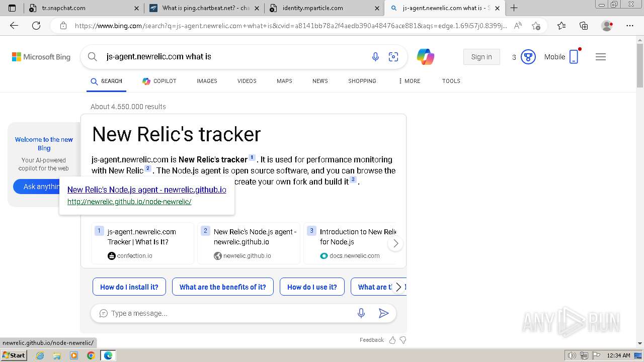The width and height of the screenshot is (644, 362).
Task: Open the confection.io source card
Action: pos(142,243)
